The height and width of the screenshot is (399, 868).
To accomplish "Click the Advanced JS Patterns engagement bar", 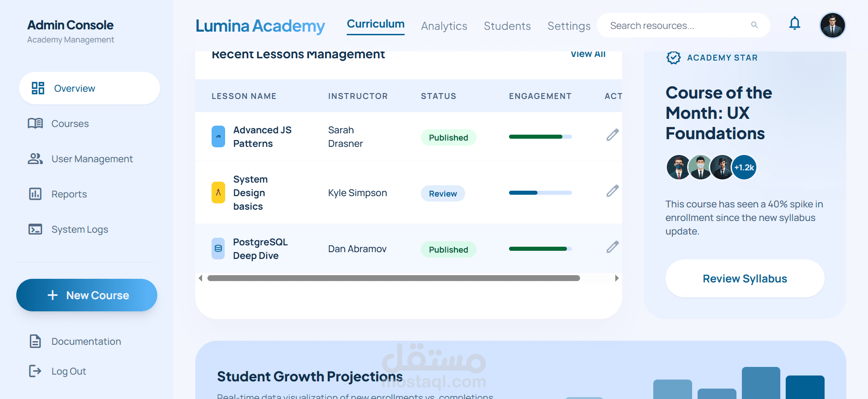I will 540,136.
